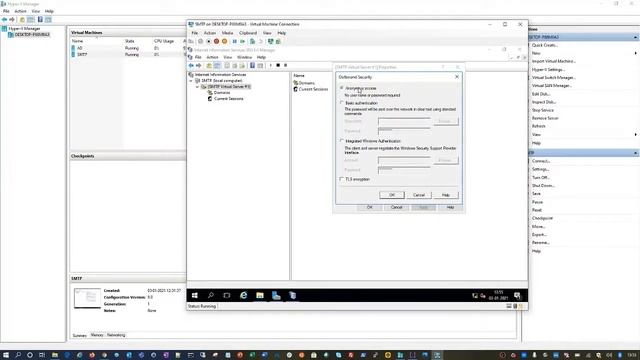640x360 pixels.
Task: Click the Basic authentication user name field
Action: pos(404,121)
